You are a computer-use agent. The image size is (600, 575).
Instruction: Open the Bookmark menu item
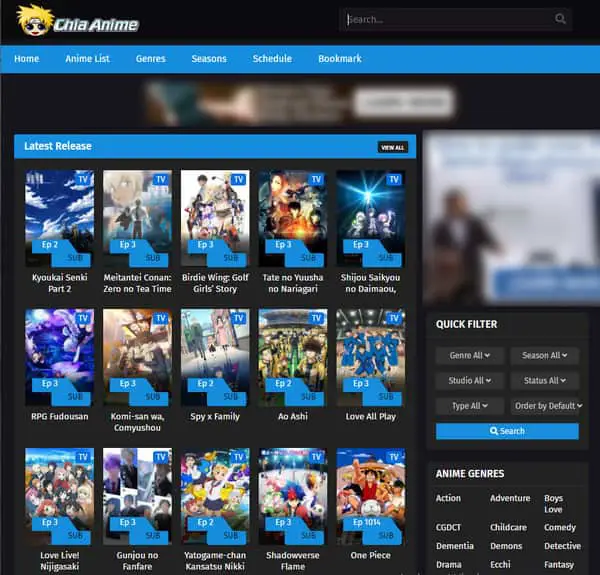click(340, 59)
